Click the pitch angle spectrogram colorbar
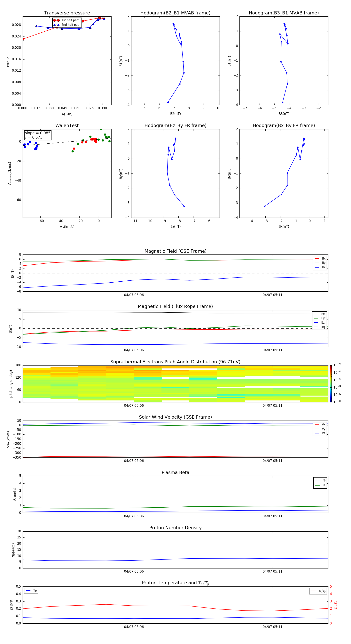Viewport: 351px width, 644px height. (331, 384)
